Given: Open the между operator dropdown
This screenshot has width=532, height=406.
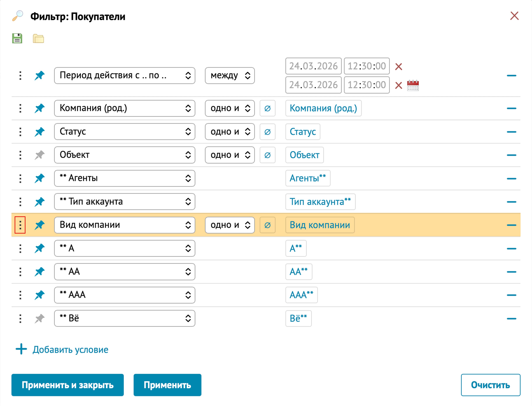Looking at the screenshot, I should 230,76.
